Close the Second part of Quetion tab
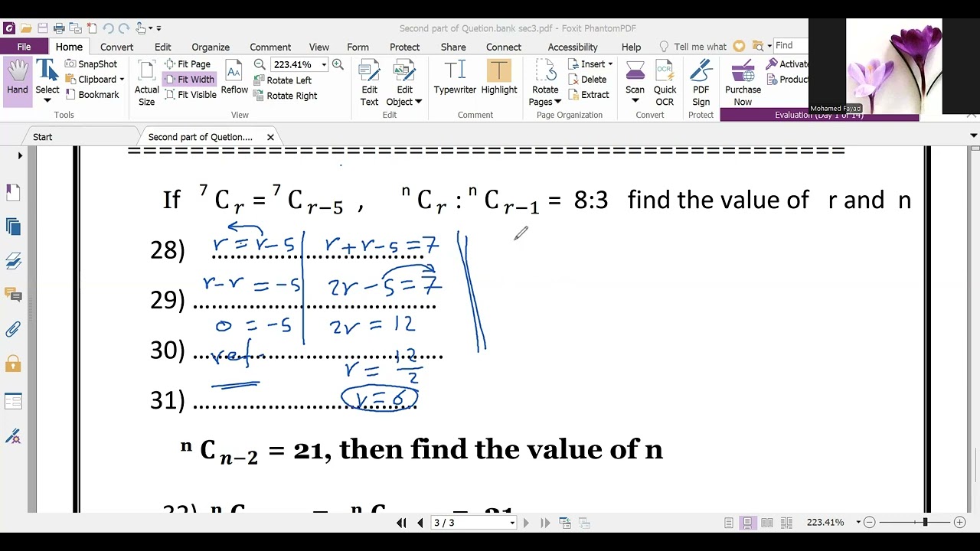The height and width of the screenshot is (551, 980). point(270,137)
